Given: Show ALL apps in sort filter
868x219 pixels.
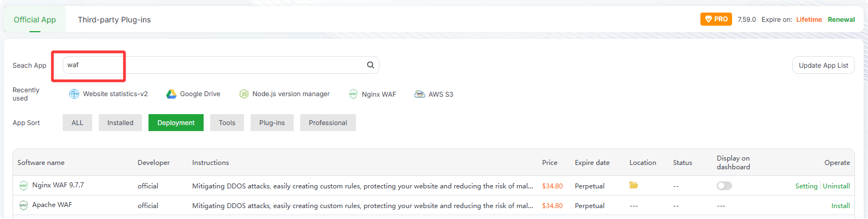Looking at the screenshot, I should coord(78,123).
